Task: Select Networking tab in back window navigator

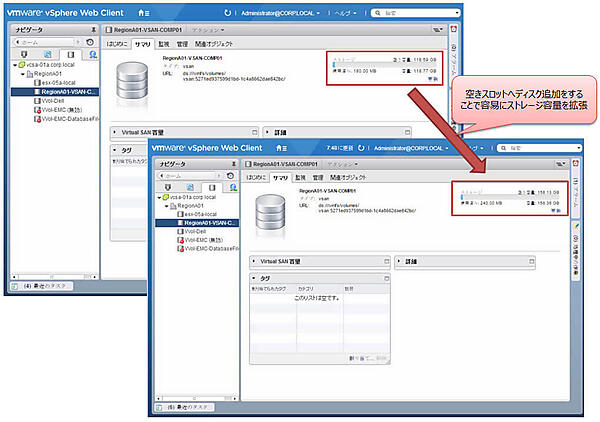Action: click(93, 54)
